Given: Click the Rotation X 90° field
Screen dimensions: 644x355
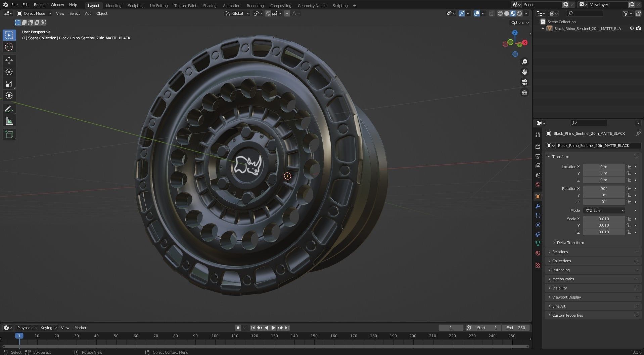Looking at the screenshot, I should pyautogui.click(x=604, y=189).
